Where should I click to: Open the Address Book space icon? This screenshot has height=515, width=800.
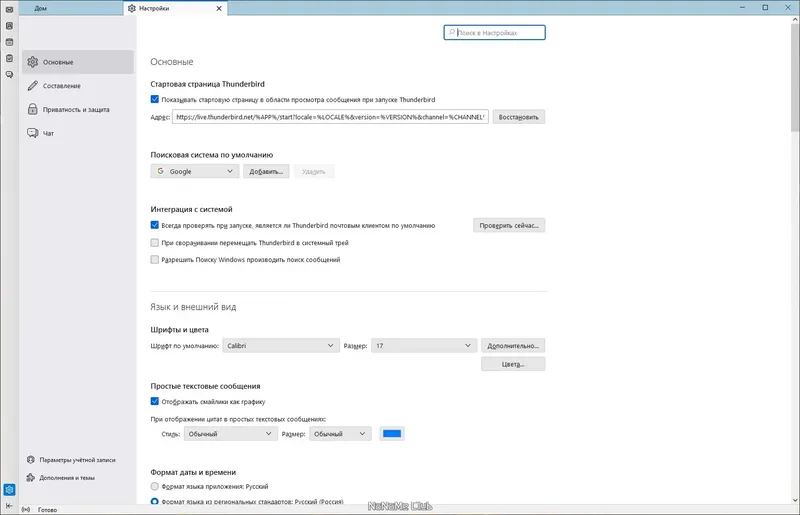click(x=9, y=26)
